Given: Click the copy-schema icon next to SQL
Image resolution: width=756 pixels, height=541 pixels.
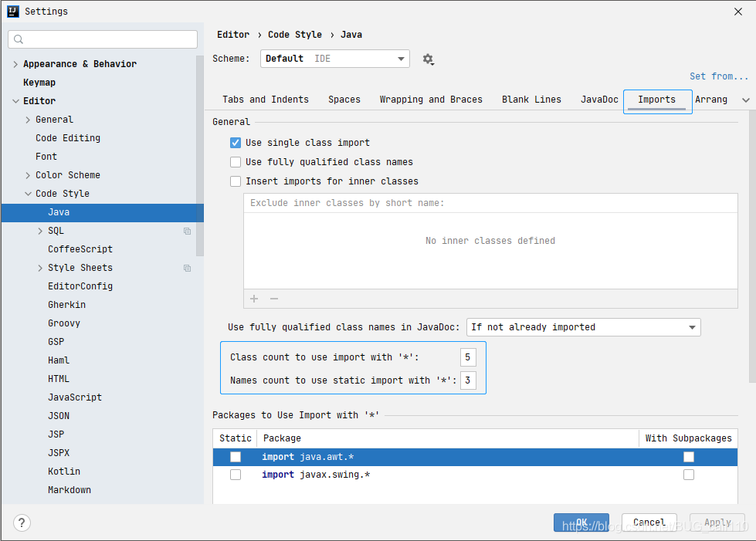Looking at the screenshot, I should coord(187,231).
